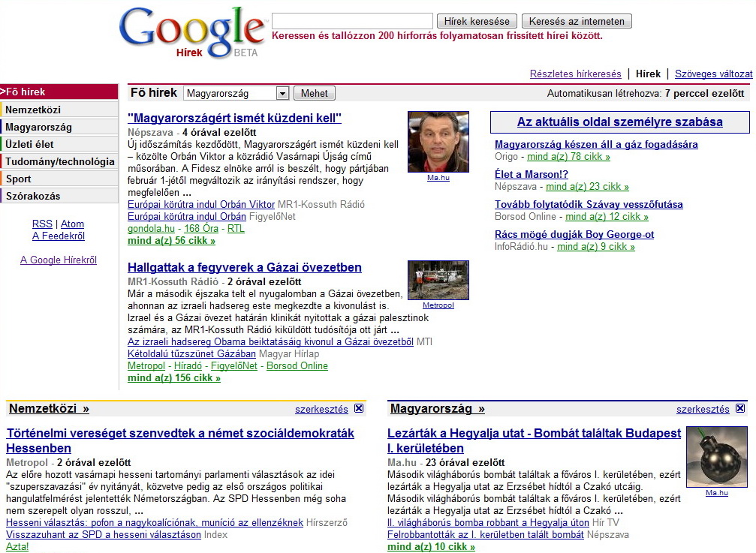
Task: Close the Magyarország section with X
Action: point(740,408)
